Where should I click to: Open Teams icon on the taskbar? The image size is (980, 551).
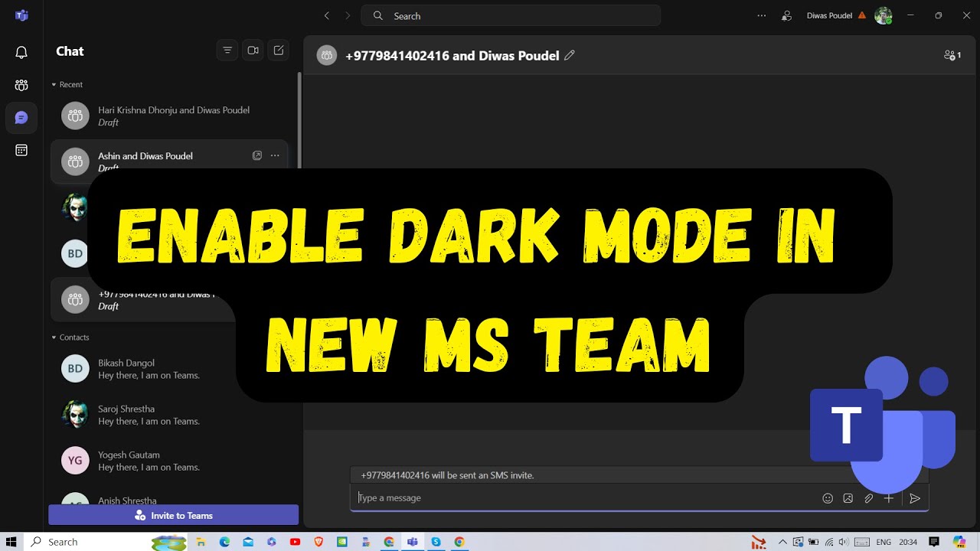[412, 542]
